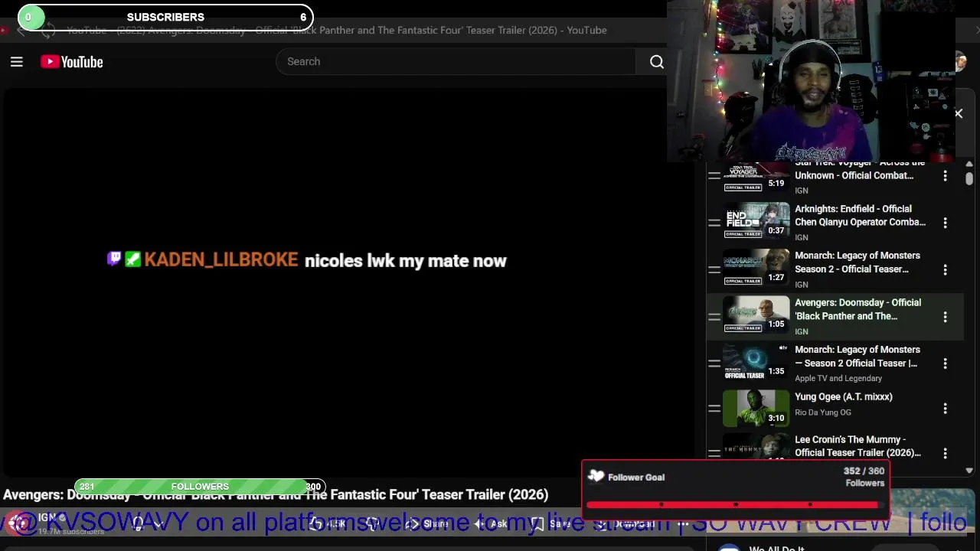
Task: Open Star Trek Voyager thumbnail
Action: click(x=756, y=178)
